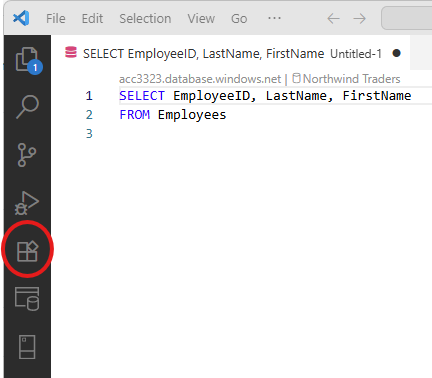Click EmployeeID in the query

[211, 96]
